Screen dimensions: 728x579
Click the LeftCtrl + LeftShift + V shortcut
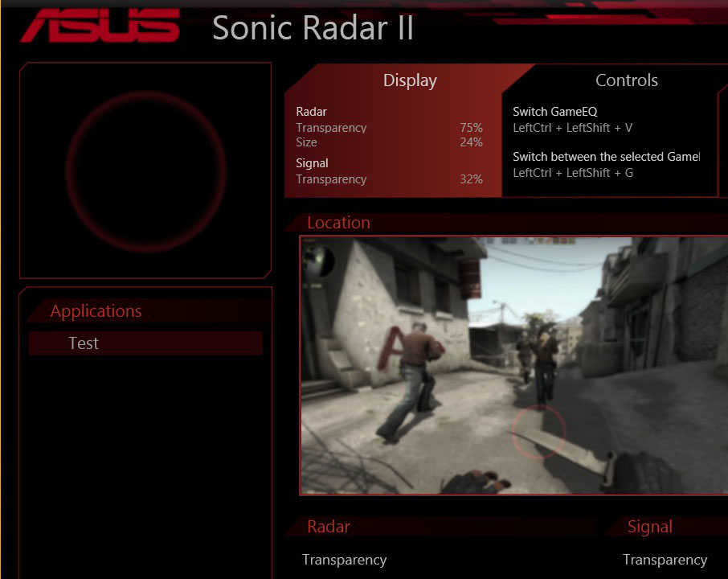[572, 128]
